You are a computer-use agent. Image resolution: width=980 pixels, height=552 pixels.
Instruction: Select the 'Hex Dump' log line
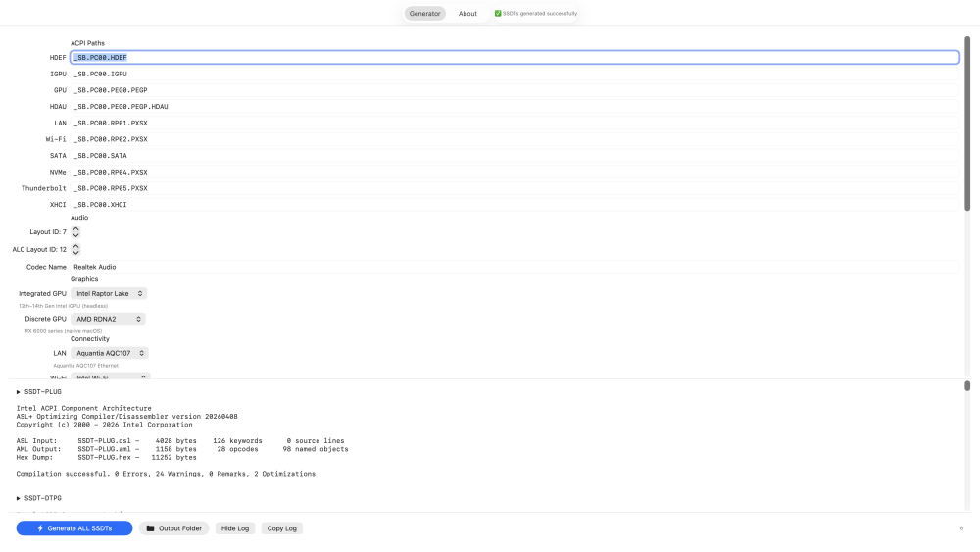[106, 457]
